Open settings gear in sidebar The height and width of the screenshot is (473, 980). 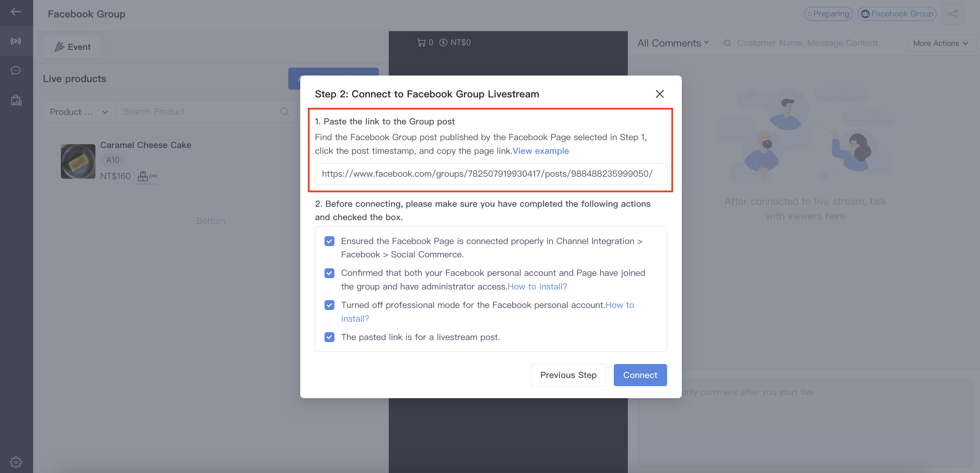[16, 462]
